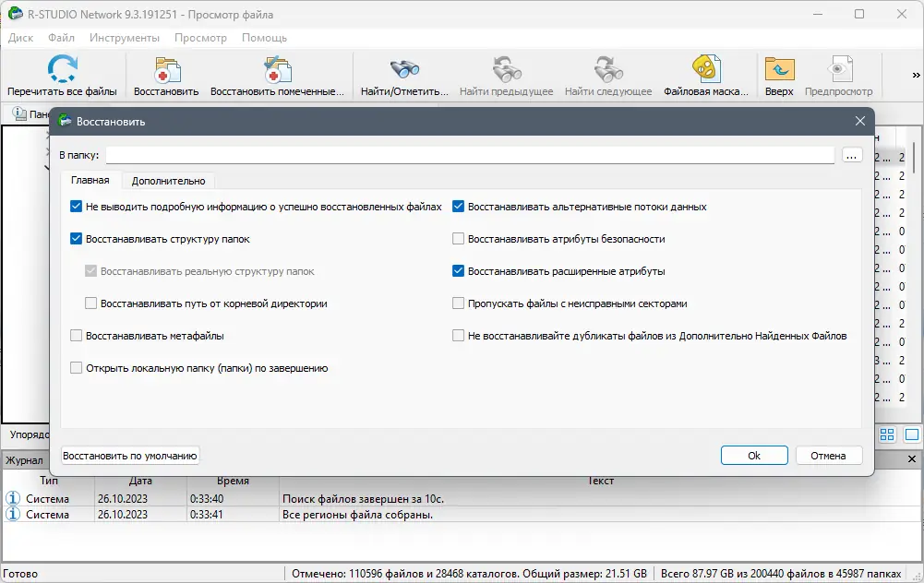Viewport: 924px width, 583px height.
Task: Toggle 'Не выводить подробную информацию' checkbox
Action: point(76,207)
